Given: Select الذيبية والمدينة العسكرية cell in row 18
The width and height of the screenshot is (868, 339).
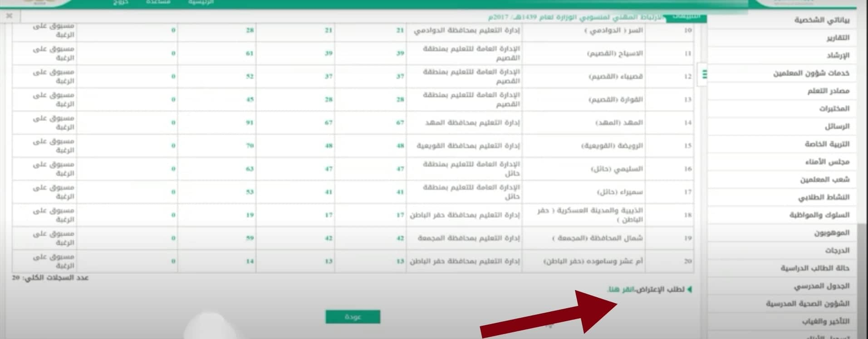Looking at the screenshot, I should click(583, 215).
